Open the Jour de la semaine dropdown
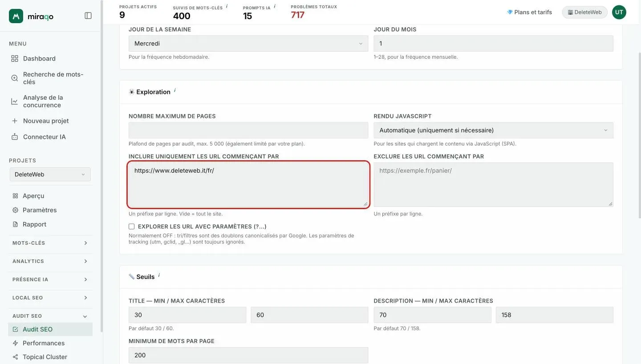Viewport: 641px width, 364px height. (248, 44)
